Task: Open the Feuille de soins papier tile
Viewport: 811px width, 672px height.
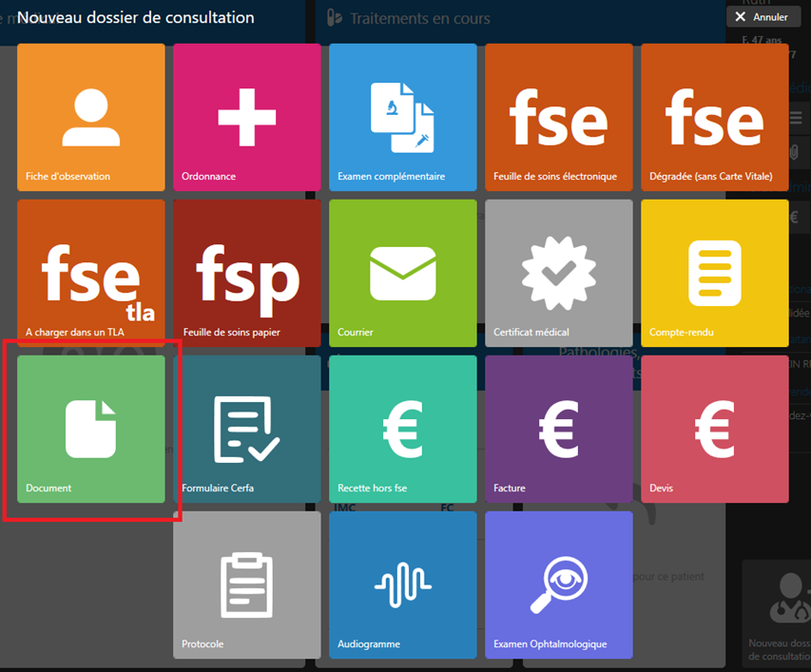Action: 246,273
